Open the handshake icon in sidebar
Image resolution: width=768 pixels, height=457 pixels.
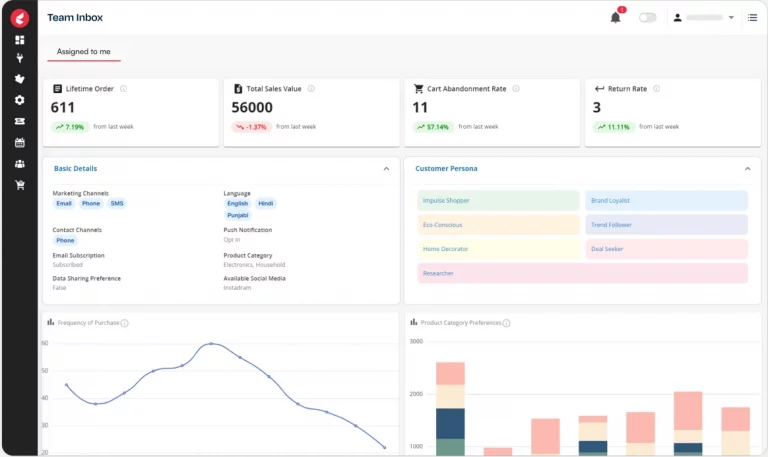coord(20,79)
